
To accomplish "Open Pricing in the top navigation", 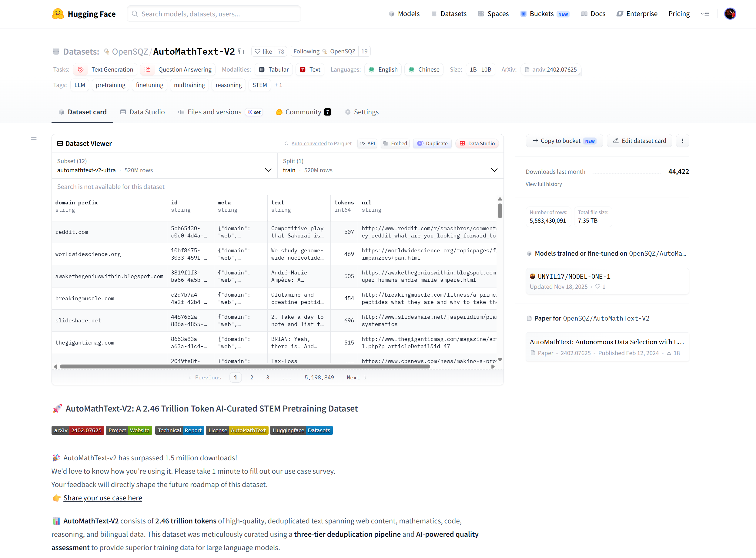I will (x=679, y=14).
